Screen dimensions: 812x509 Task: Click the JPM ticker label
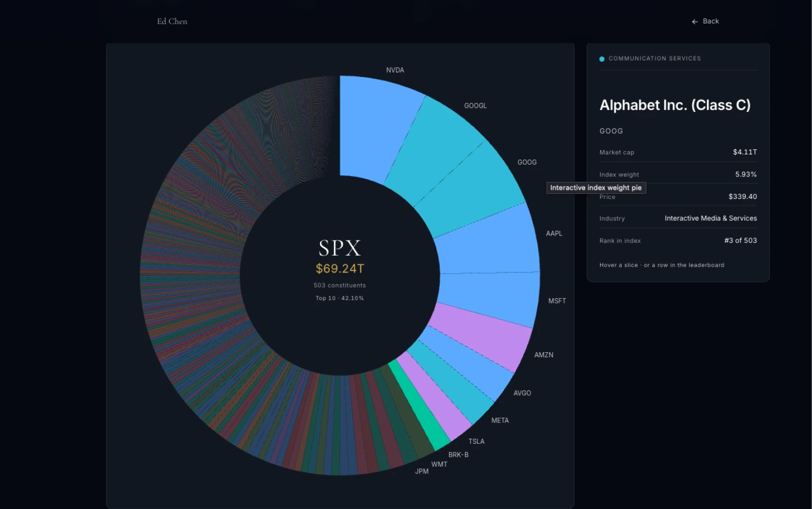422,471
